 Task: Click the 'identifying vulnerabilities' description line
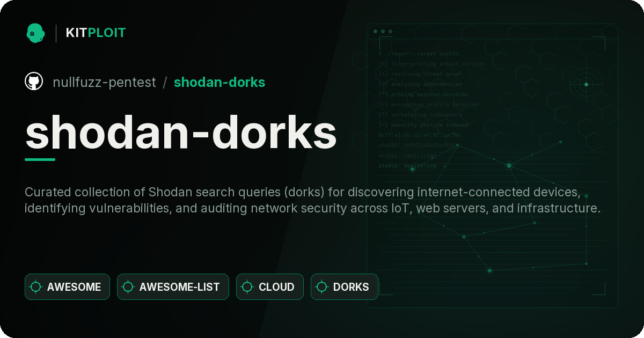(312, 208)
